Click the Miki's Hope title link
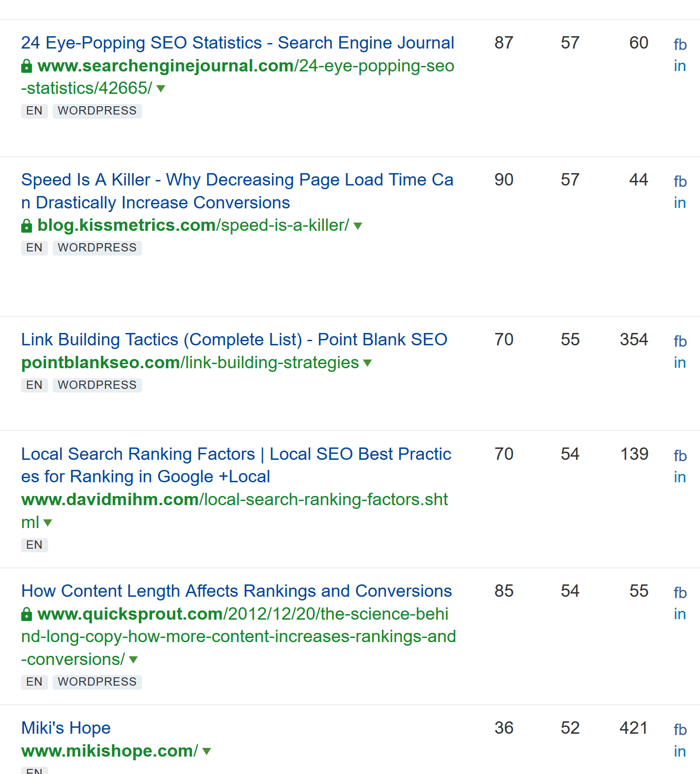The image size is (700, 774). (x=66, y=728)
